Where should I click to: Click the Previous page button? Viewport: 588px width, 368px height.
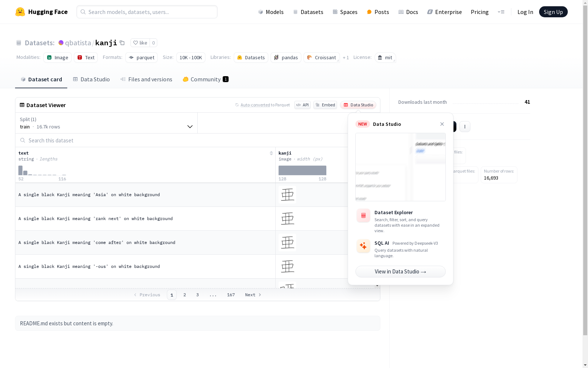[147, 295]
